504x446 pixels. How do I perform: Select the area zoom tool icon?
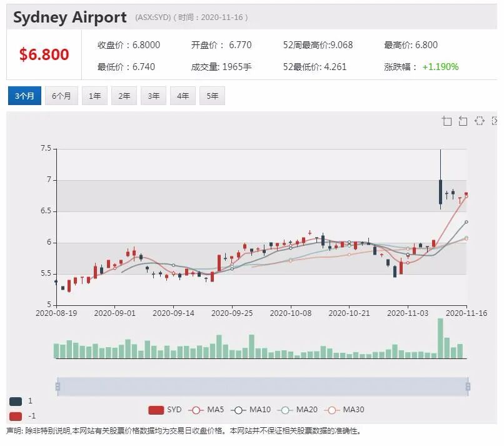(447, 121)
